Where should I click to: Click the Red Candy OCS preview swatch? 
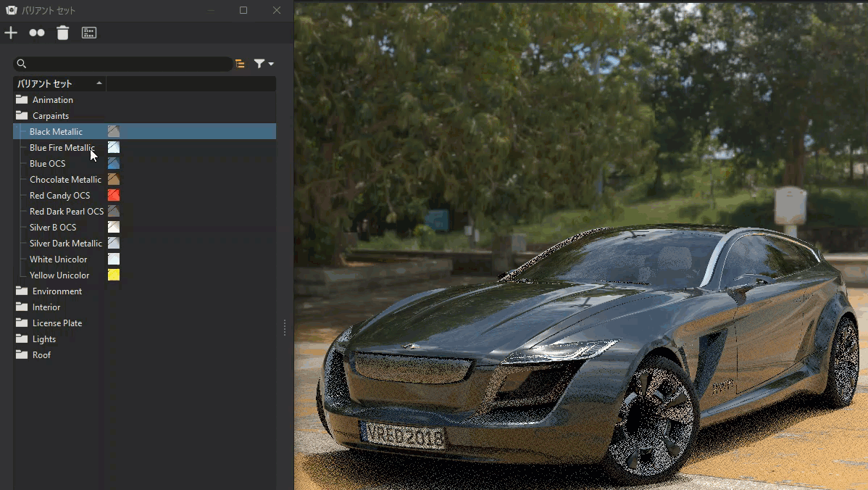(x=114, y=196)
